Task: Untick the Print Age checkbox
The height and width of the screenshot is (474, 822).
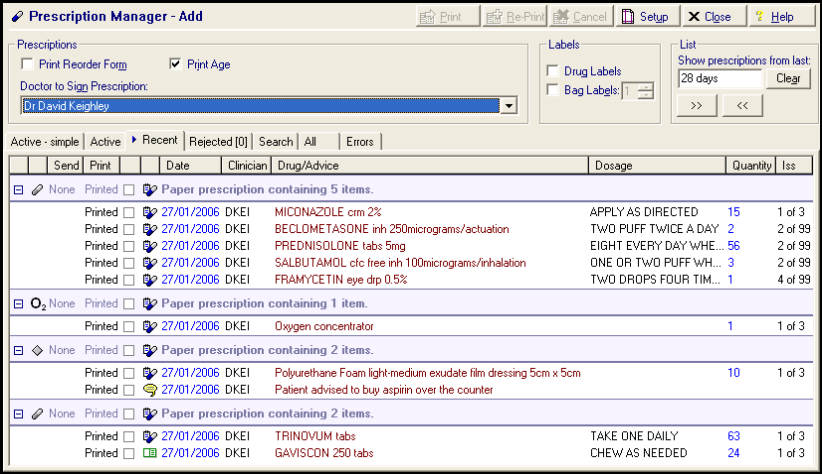Action: (176, 65)
